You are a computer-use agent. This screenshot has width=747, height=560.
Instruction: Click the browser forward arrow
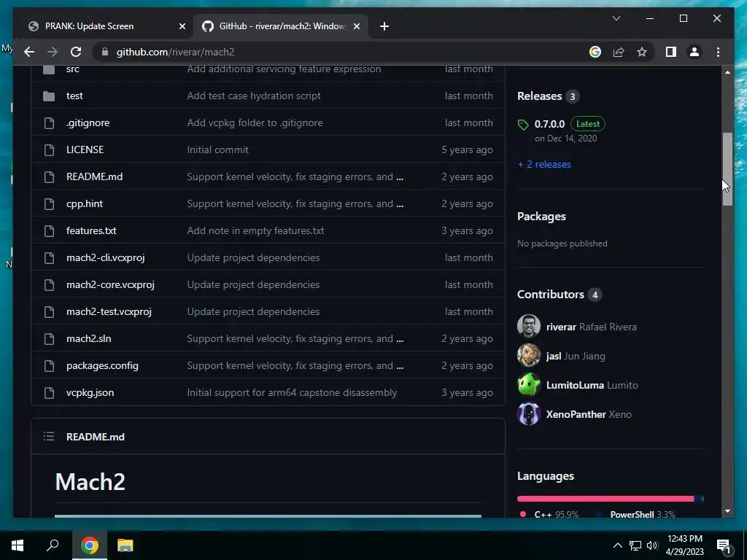53,52
